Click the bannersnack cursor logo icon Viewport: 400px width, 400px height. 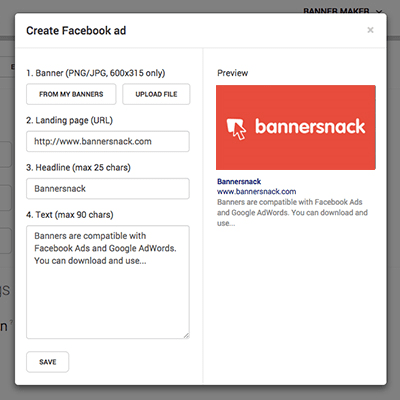(x=236, y=128)
